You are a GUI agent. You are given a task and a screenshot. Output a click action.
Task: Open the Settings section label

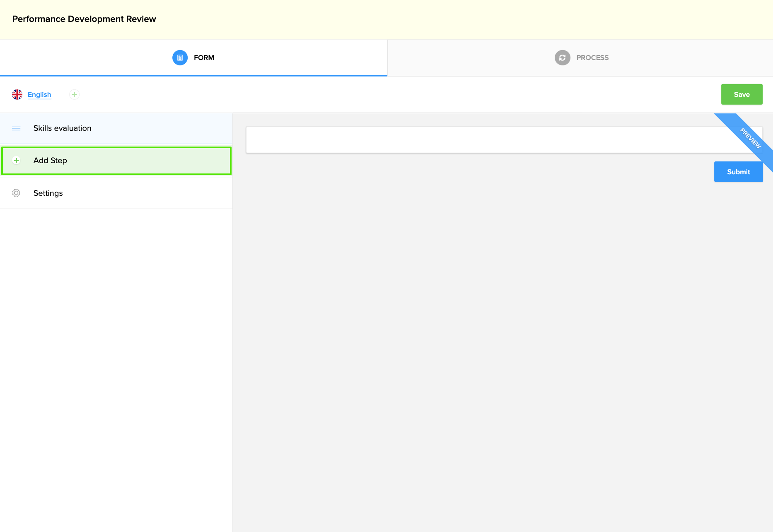tap(48, 193)
